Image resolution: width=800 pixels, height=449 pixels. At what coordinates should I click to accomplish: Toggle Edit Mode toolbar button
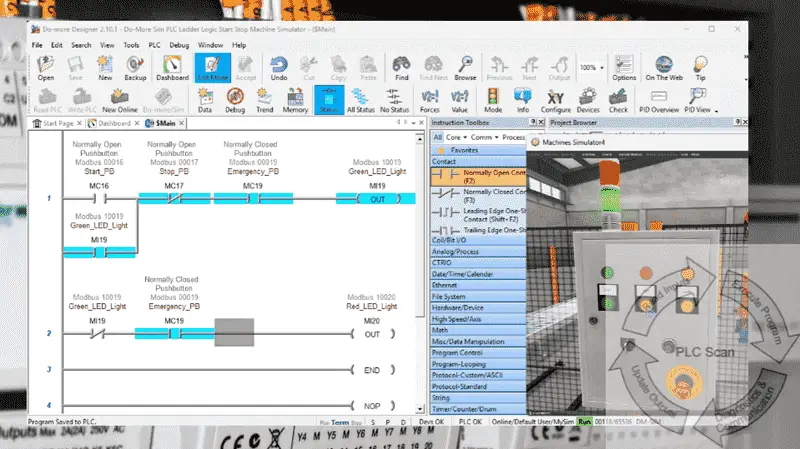tap(213, 68)
